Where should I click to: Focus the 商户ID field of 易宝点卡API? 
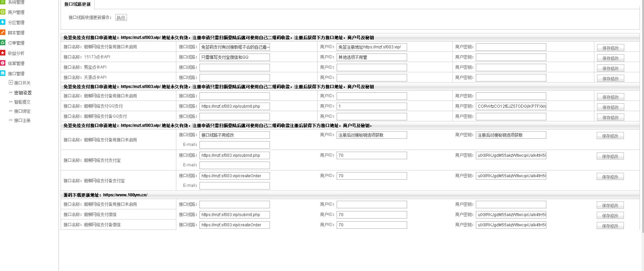pyautogui.click(x=372, y=67)
